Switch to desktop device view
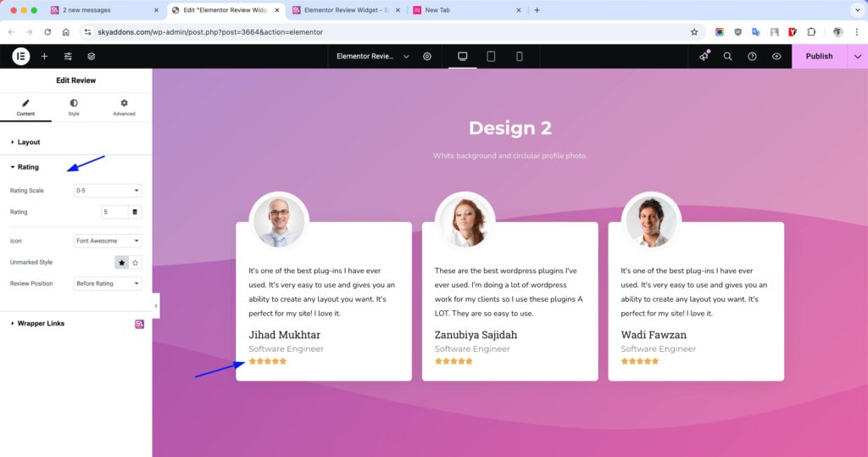868x457 pixels. click(462, 56)
